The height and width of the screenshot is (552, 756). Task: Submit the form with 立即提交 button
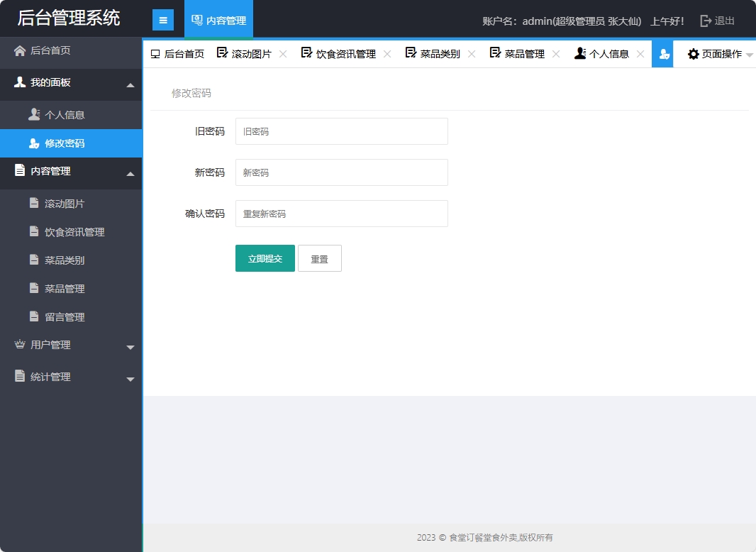click(x=265, y=258)
